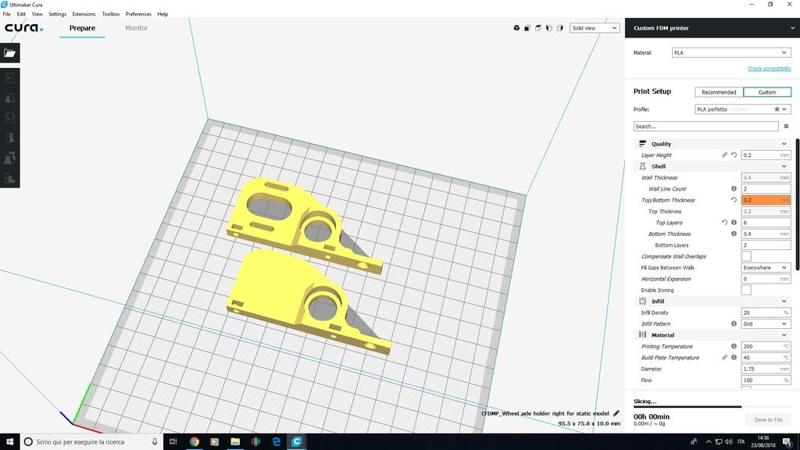The height and width of the screenshot is (450, 800).
Task: Open the Extensions menu
Action: point(84,14)
